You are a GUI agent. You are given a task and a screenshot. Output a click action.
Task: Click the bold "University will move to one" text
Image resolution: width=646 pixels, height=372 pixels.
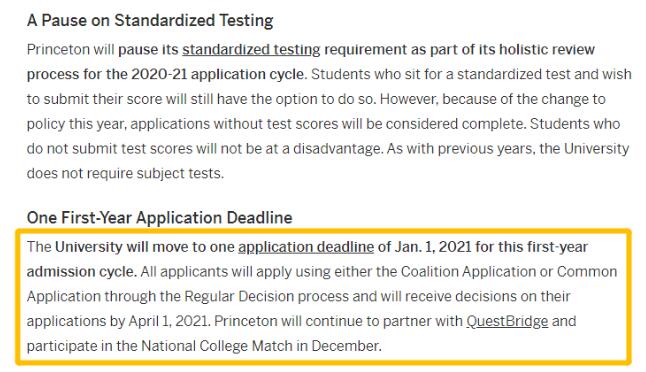coord(145,247)
